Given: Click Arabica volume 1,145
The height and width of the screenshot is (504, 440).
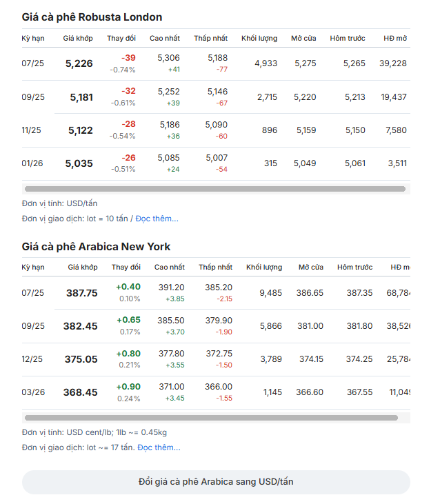Looking at the screenshot, I should pos(272,392).
